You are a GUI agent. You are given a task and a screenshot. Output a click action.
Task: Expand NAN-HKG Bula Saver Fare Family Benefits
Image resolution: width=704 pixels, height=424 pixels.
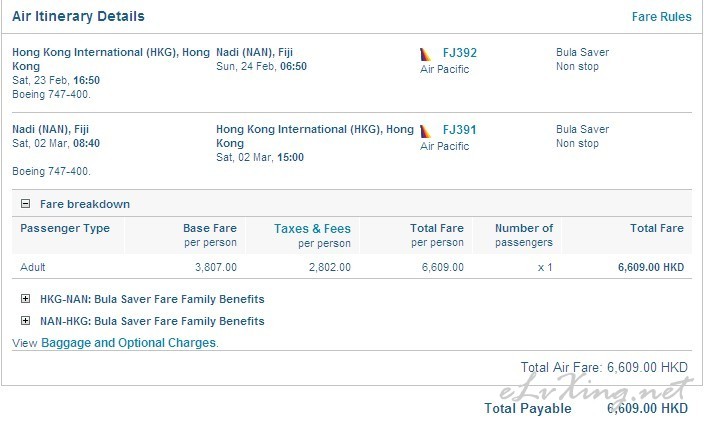[x=26, y=321]
